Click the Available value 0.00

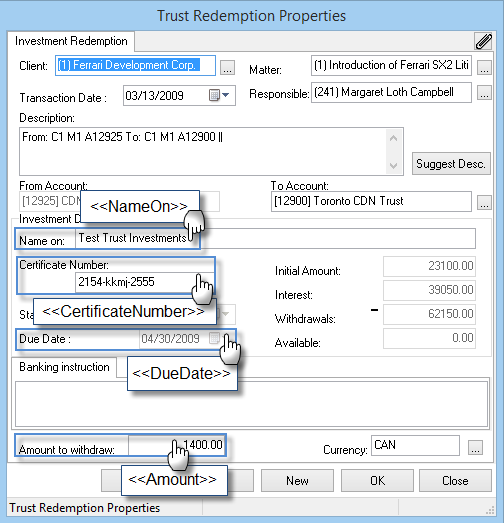point(429,339)
